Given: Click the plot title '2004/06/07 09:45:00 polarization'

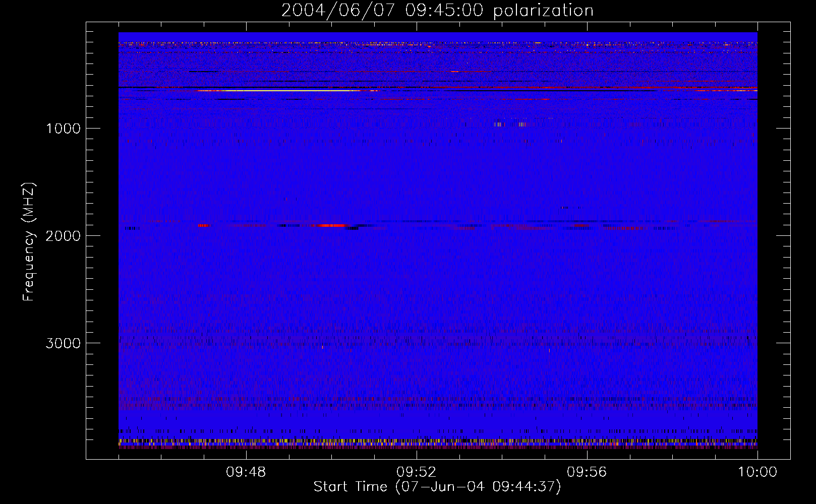Looking at the screenshot, I should coord(437,11).
